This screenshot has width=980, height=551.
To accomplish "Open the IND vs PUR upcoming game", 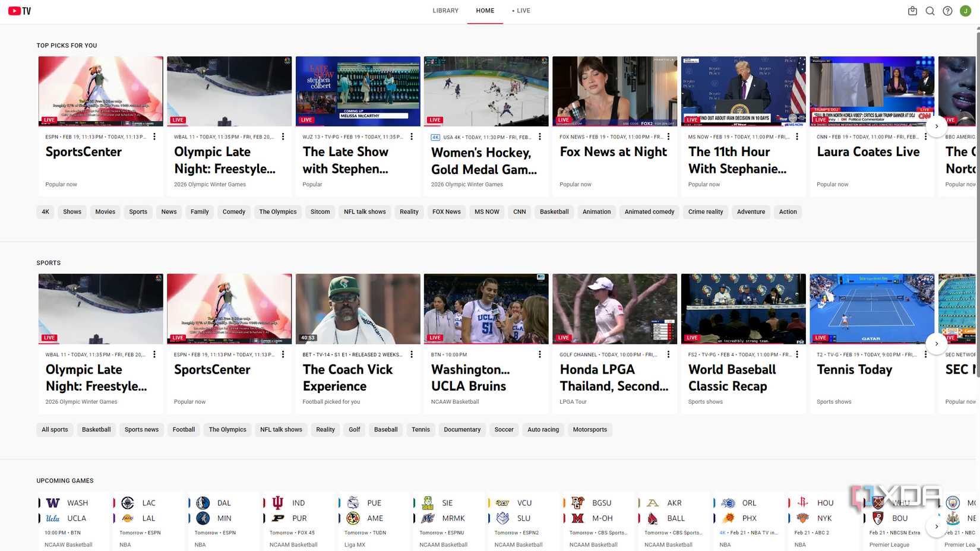I will [x=298, y=522].
